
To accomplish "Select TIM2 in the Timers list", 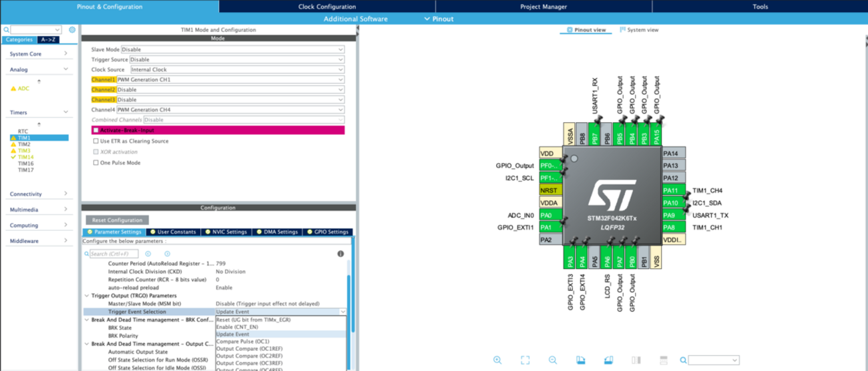I will [24, 144].
